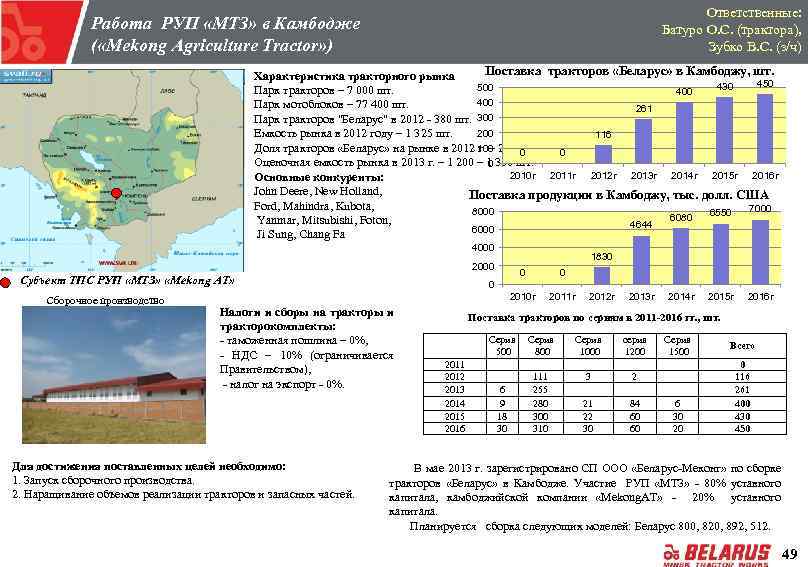Click the 'серия 1200' column header
The width and height of the screenshot is (808, 567).
click(634, 346)
